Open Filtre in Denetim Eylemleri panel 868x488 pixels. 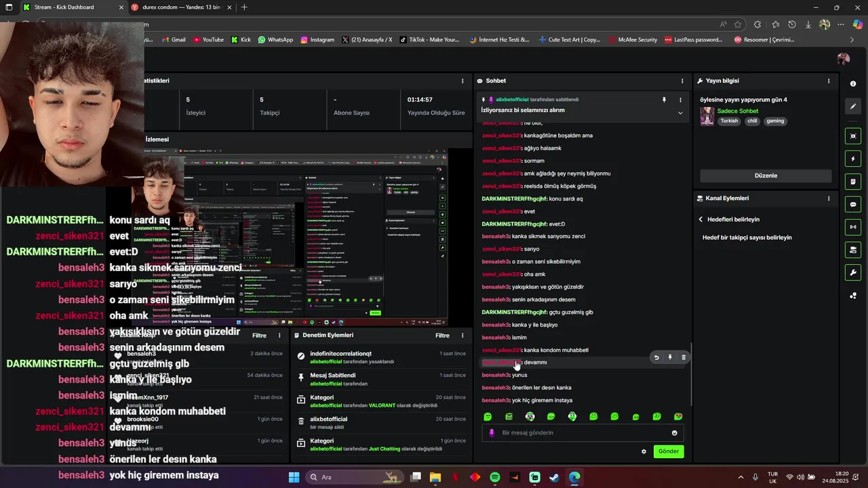442,335
